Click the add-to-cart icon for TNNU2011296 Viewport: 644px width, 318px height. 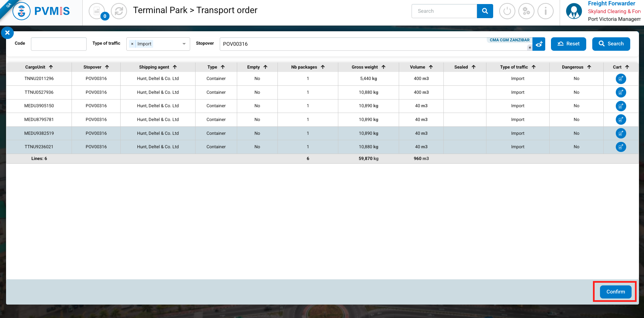[620, 79]
